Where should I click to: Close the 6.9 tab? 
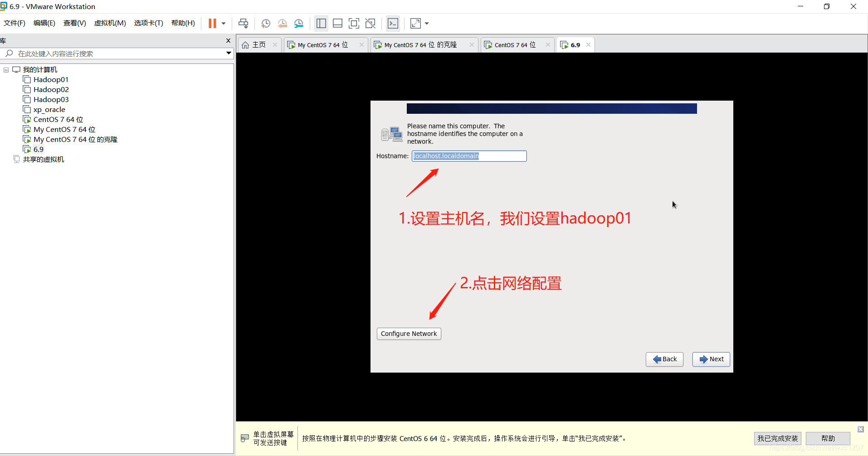[588, 45]
